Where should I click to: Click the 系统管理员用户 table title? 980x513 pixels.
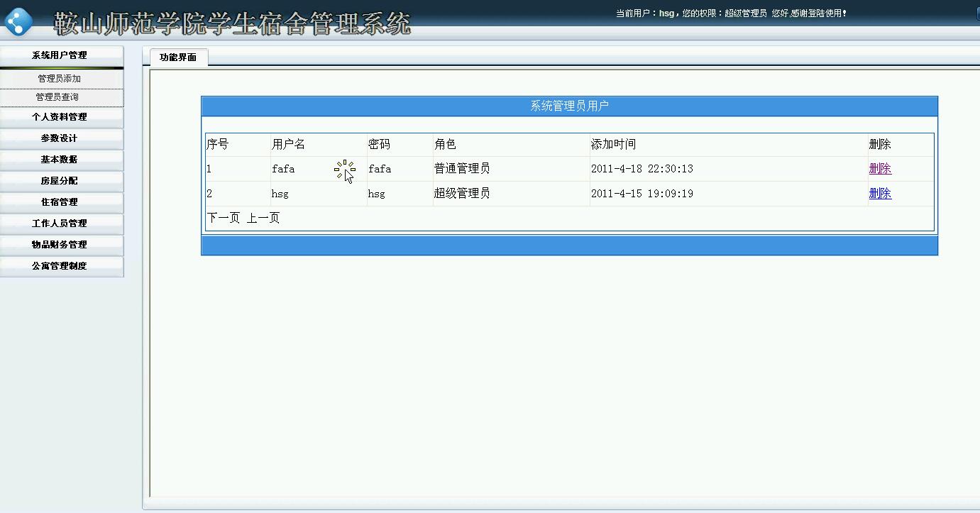pos(569,106)
